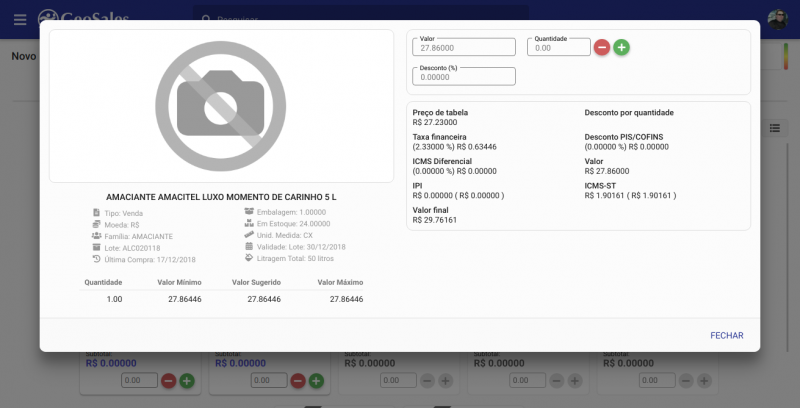This screenshot has height=408, width=800.
Task: Click the ICMS-ST label
Action: (x=600, y=186)
